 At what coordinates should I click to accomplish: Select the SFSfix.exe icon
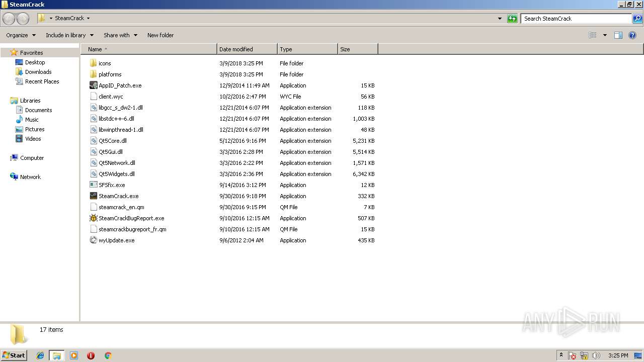(93, 185)
